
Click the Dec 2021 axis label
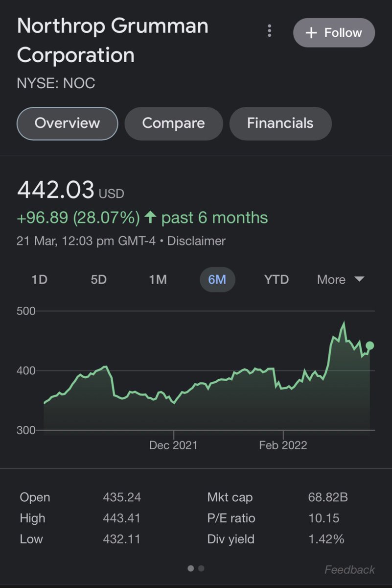coord(174,445)
